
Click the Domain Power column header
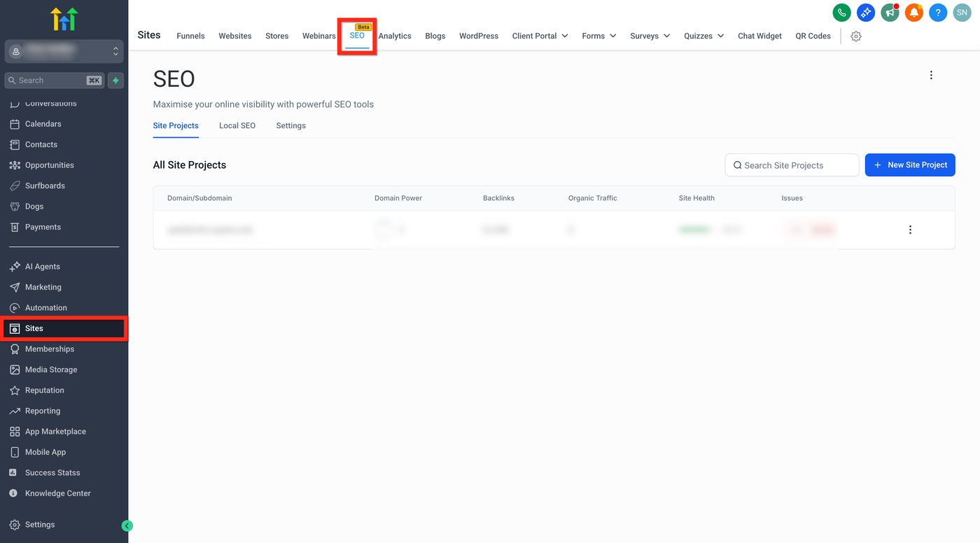point(398,198)
